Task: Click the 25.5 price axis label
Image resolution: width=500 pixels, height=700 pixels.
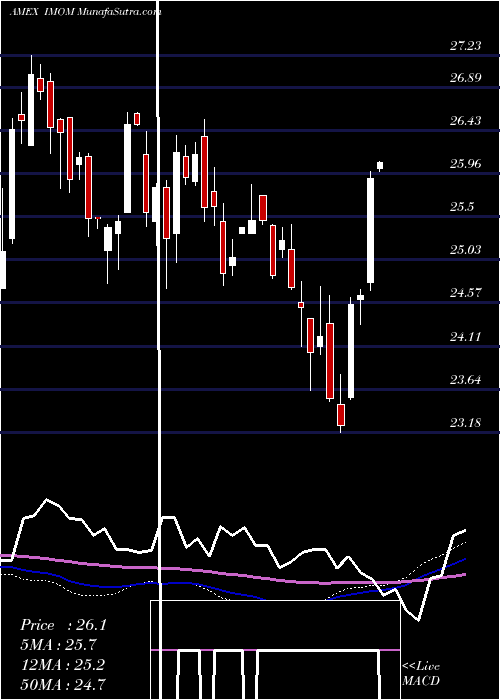Action: [462, 207]
